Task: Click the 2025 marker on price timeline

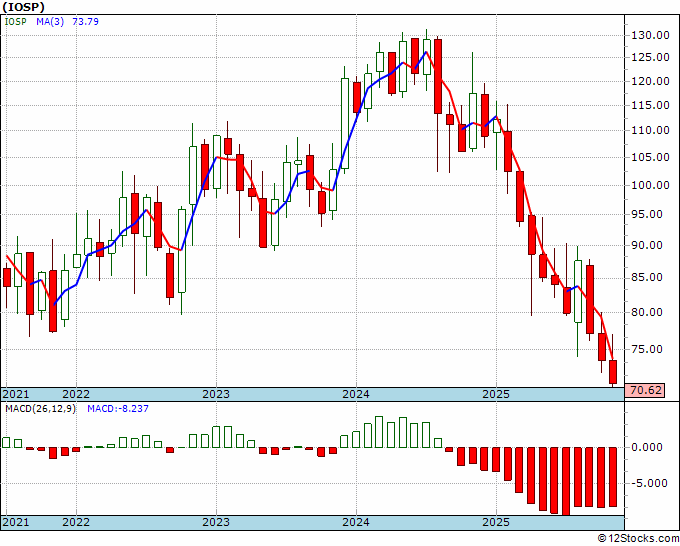Action: 496,394
